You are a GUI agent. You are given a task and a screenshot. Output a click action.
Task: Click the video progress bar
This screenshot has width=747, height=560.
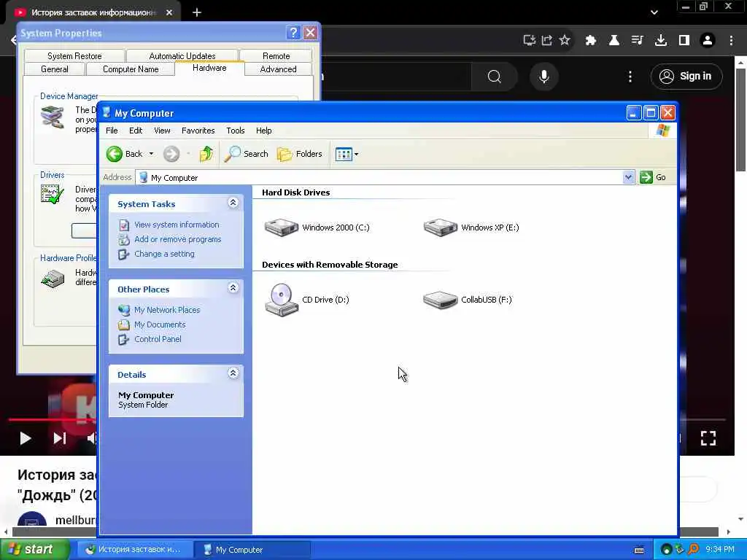pyautogui.click(x=367, y=419)
